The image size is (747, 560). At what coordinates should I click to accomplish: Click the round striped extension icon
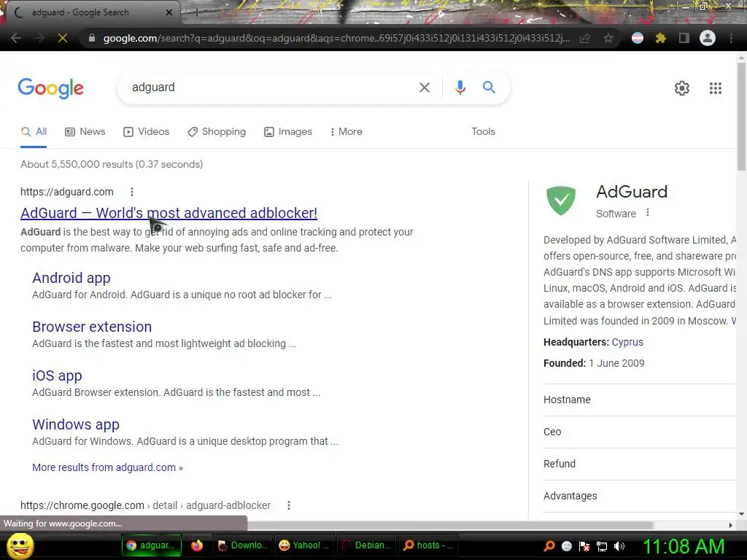638,38
